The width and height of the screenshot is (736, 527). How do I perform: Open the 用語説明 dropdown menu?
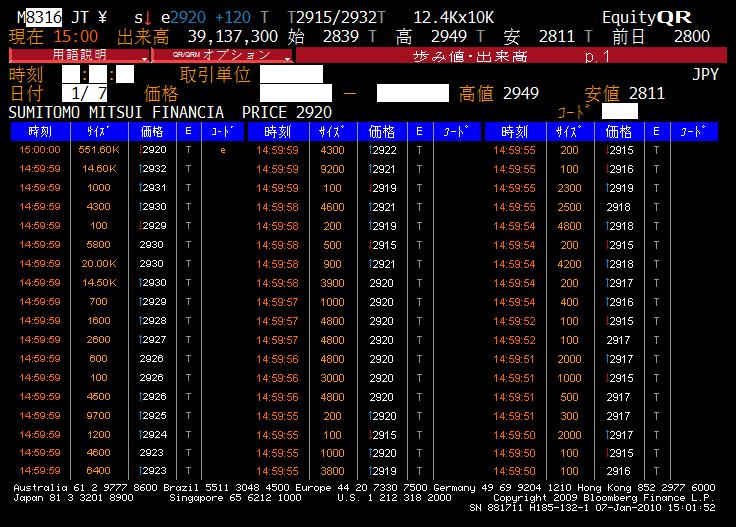point(79,55)
